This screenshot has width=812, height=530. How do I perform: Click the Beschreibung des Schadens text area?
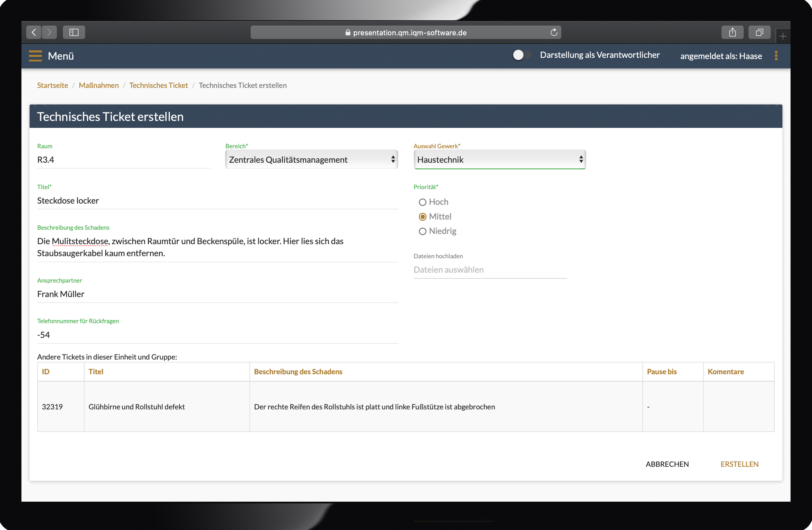tap(218, 247)
